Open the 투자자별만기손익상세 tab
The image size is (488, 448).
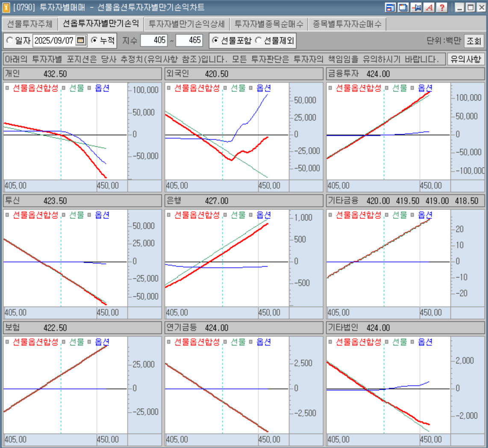pos(187,24)
